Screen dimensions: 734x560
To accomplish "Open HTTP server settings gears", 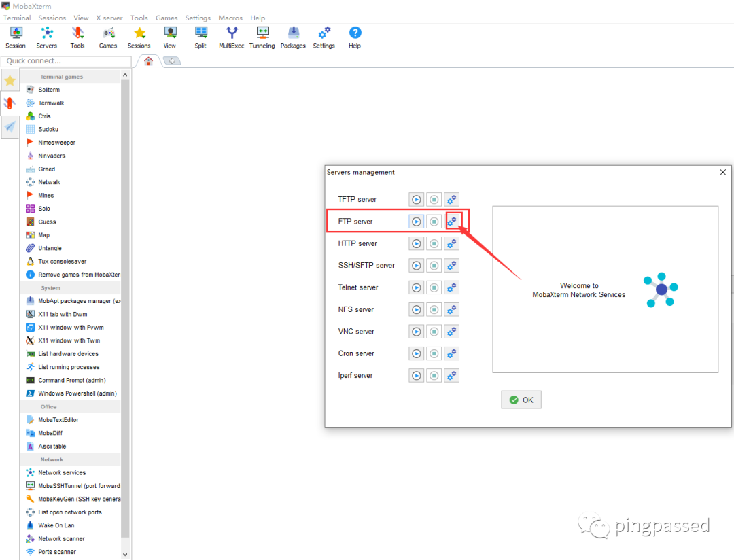I will tap(452, 243).
